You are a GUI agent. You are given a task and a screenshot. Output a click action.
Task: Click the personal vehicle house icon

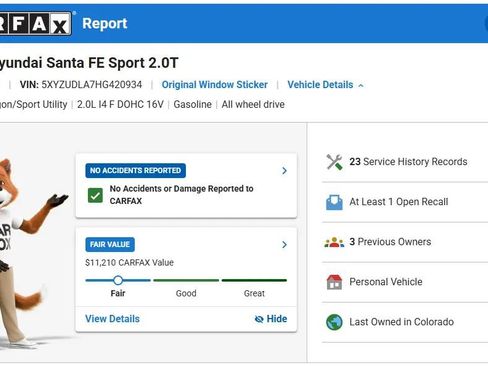click(334, 282)
